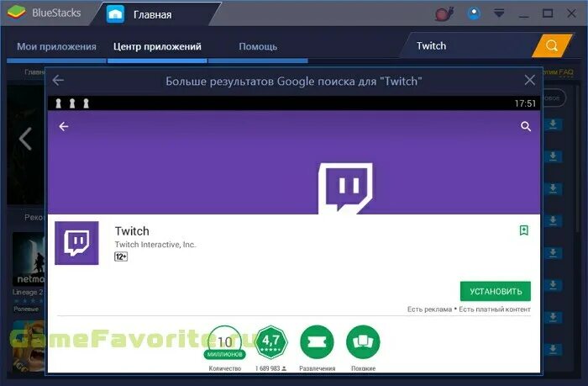Click the Twitch app icon thumbnail
The image size is (588, 386).
tap(76, 243)
